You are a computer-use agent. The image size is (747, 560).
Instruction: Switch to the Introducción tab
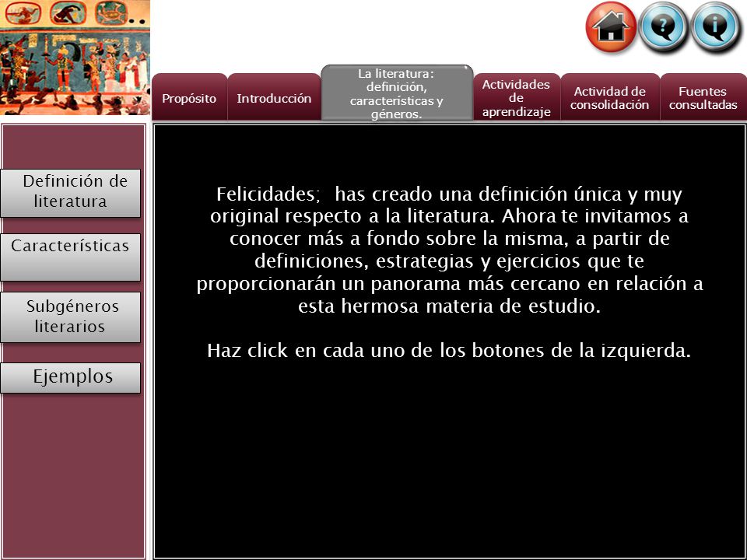[x=274, y=97]
